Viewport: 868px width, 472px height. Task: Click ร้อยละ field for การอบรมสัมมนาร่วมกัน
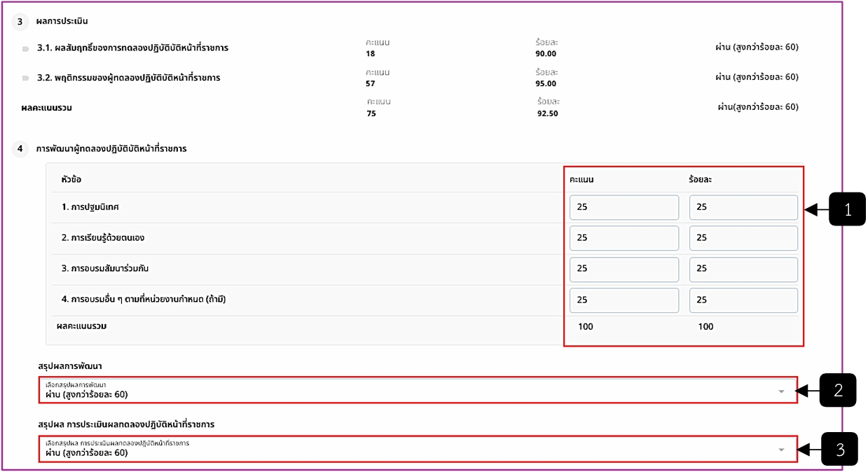[x=743, y=269]
